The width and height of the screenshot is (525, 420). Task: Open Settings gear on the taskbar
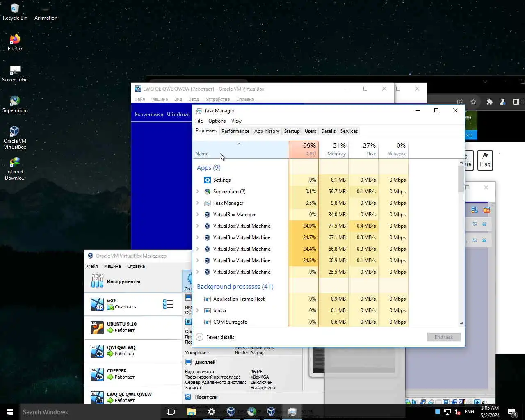[x=211, y=412]
